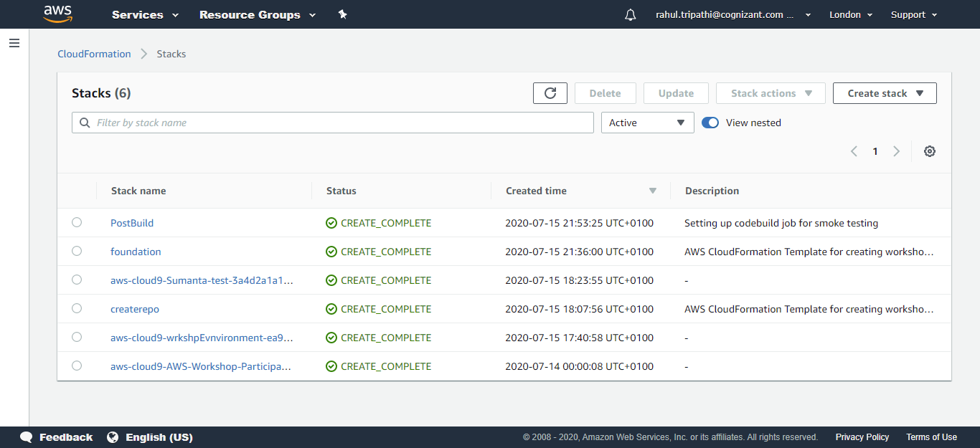Click the Status column header
This screenshot has width=980, height=448.
coord(341,191)
